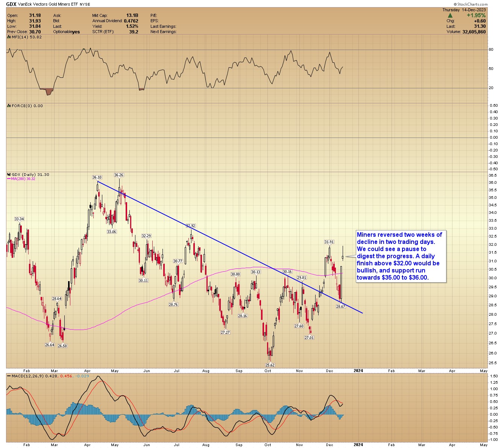The width and height of the screenshot is (504, 448).
Task: Click the 20 level on the MFI axis
Action: pyautogui.click(x=490, y=88)
